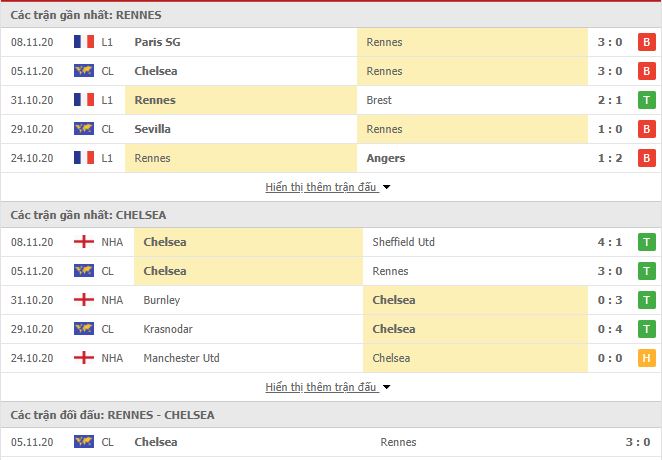Click the Krasnodar team name

click(168, 329)
